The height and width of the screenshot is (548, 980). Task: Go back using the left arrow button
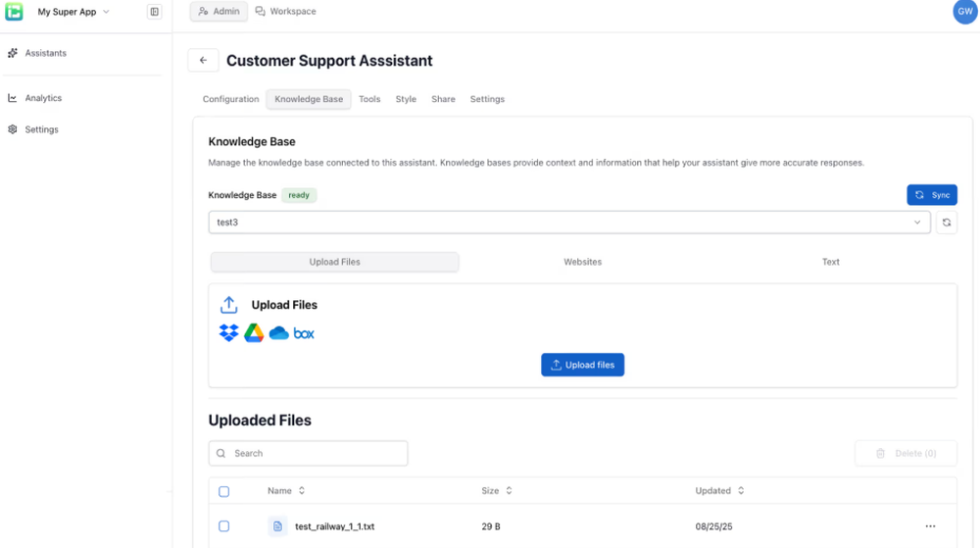pyautogui.click(x=203, y=61)
